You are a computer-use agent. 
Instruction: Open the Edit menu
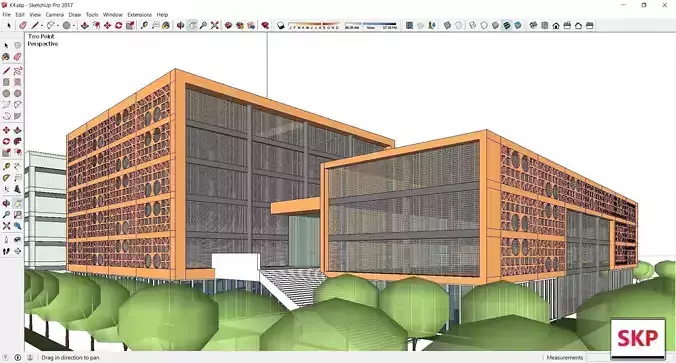pyautogui.click(x=20, y=15)
